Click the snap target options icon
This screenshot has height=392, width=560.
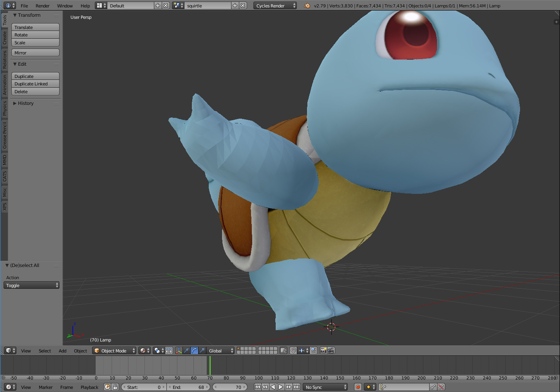tap(314, 350)
